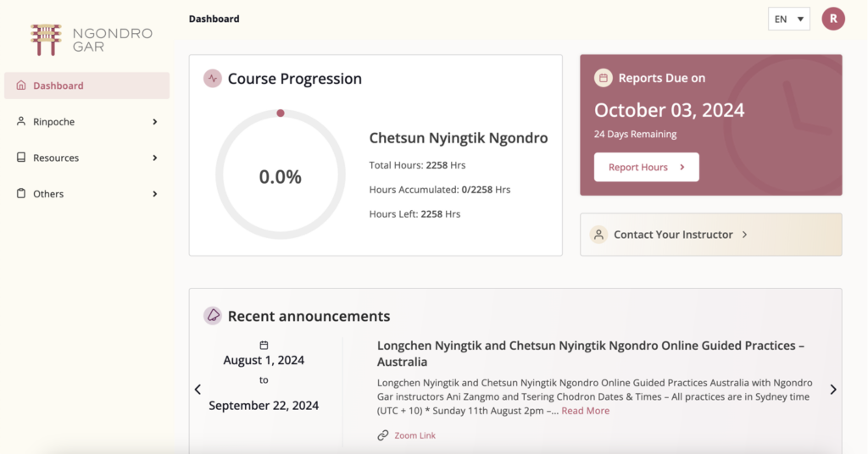Select Dashboard in the sidebar
The height and width of the screenshot is (454, 868).
click(58, 86)
